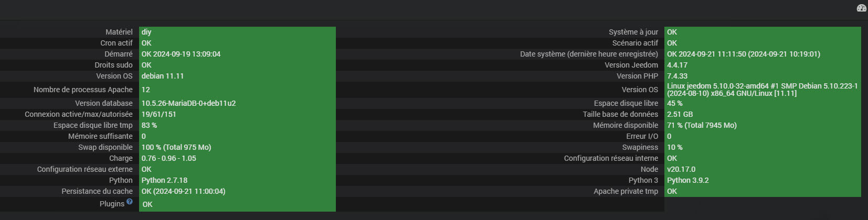Click the Persistance du cache status
The width and height of the screenshot is (868, 220).
pyautogui.click(x=183, y=191)
